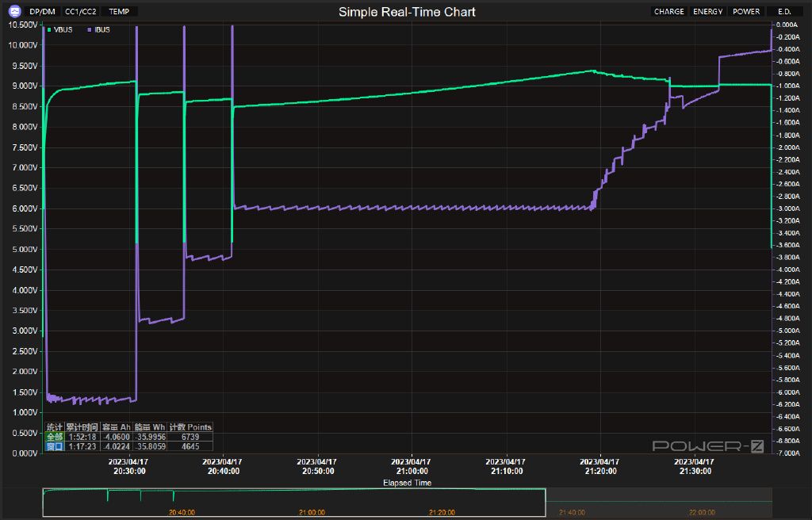
Task: Hide the IBUS series via legend
Action: 101,30
